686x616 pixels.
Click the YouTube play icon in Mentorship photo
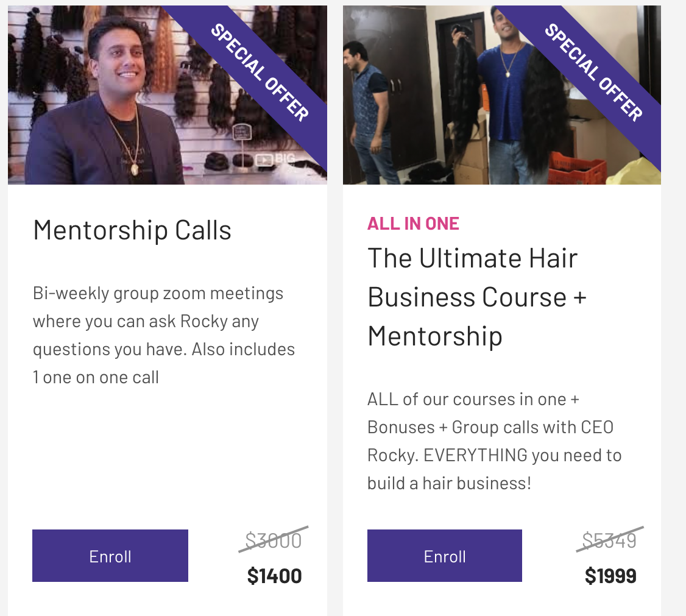(x=264, y=160)
